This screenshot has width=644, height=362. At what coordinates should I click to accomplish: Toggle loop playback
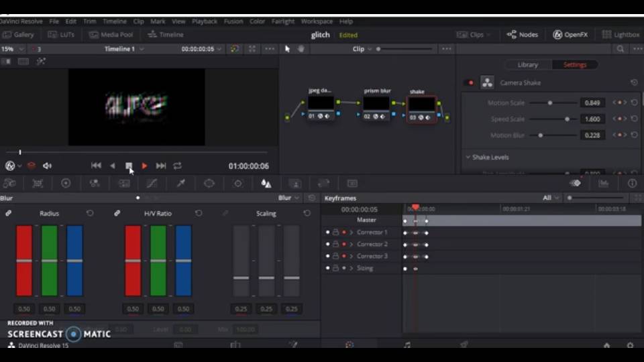[177, 166]
